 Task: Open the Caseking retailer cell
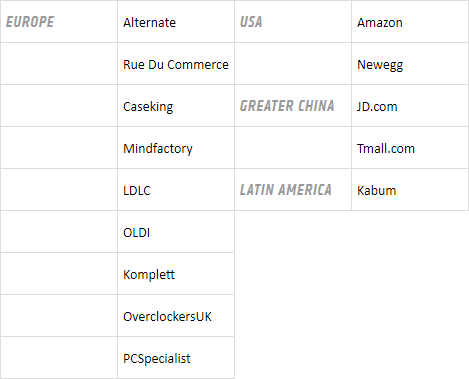148,107
